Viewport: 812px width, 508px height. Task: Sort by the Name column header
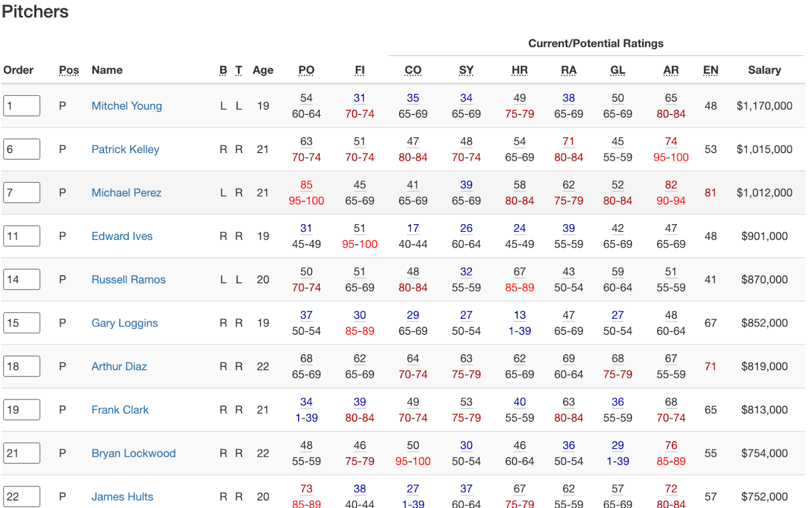[x=107, y=70]
